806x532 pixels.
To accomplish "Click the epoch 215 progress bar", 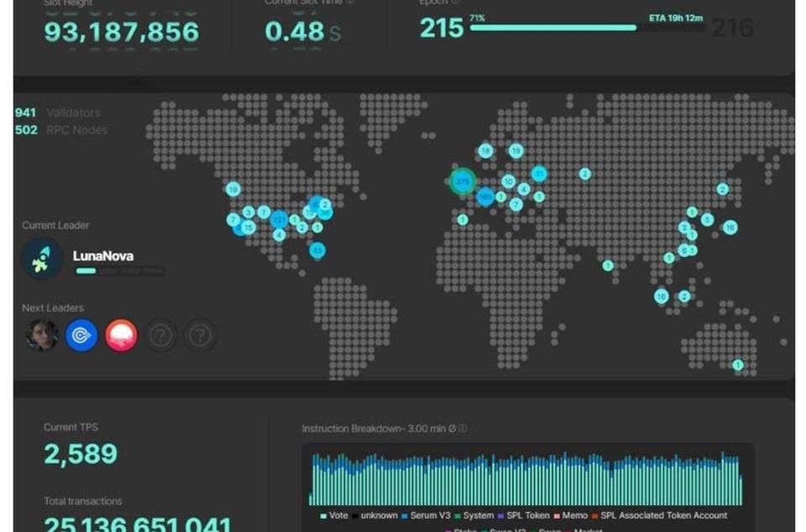I will coord(552,28).
